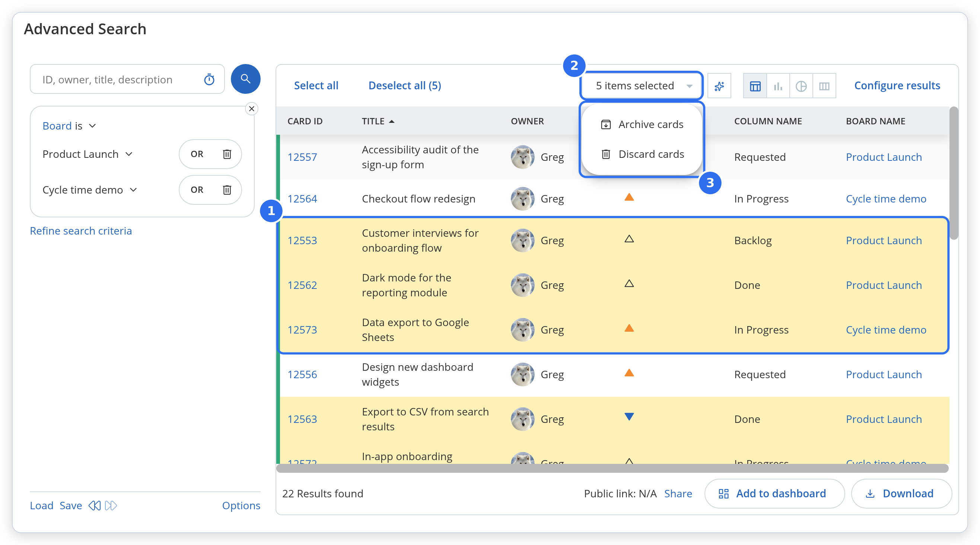This screenshot has width=980, height=545.
Task: Click '22 Results found' text
Action: point(322,493)
